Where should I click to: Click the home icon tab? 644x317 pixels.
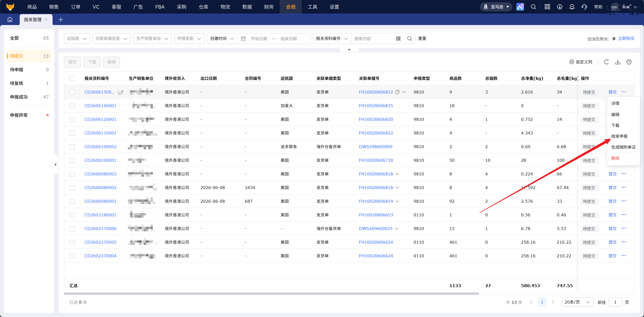(10, 19)
